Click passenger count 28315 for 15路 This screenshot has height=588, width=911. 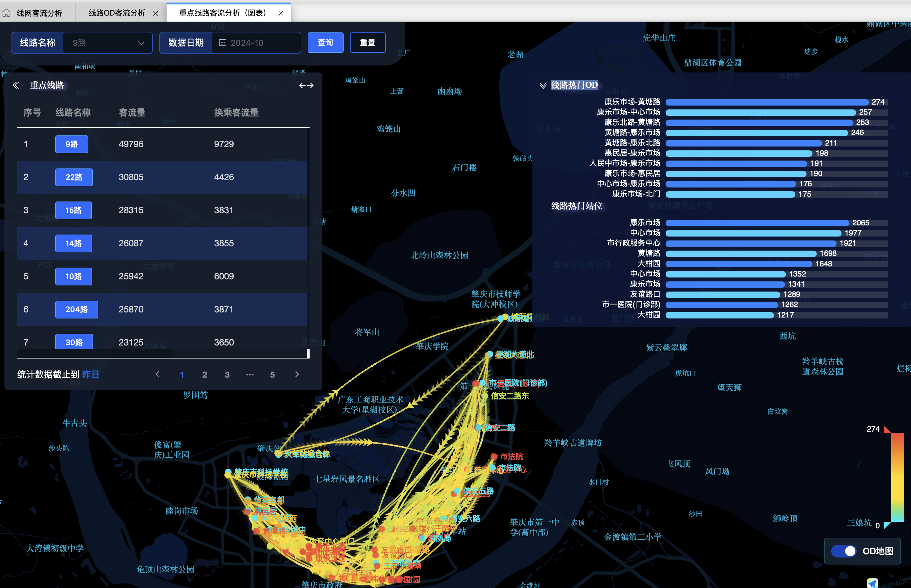point(131,210)
